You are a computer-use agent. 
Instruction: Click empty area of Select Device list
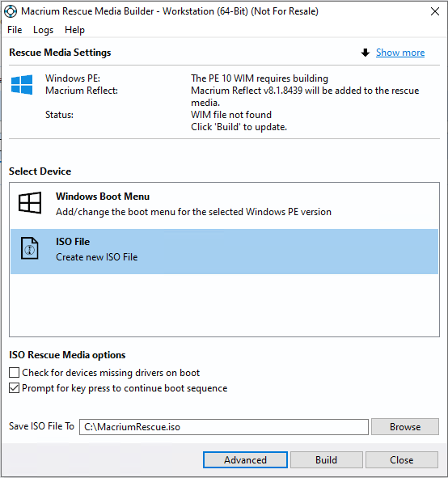coord(224,305)
